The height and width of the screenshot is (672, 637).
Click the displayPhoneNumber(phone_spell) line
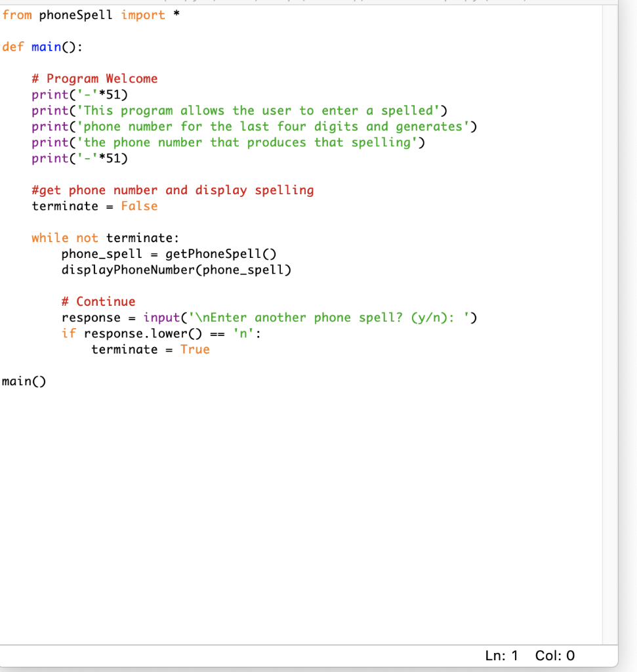176,269
